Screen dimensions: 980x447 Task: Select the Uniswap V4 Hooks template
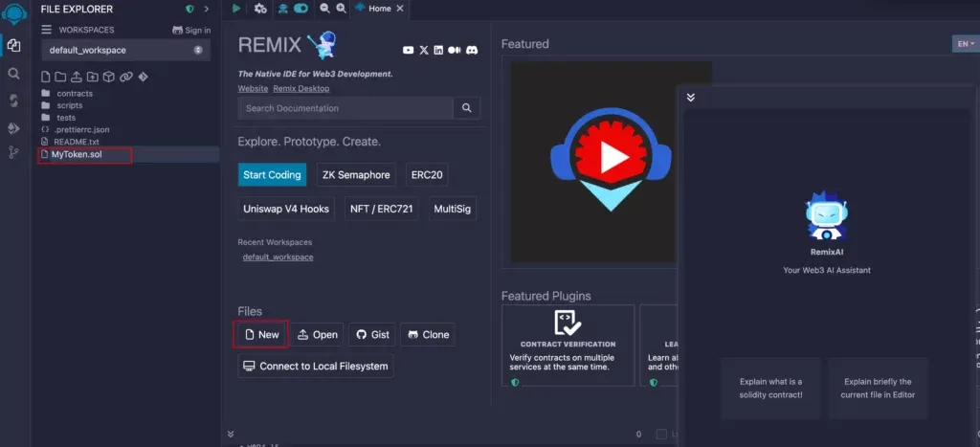tap(286, 209)
